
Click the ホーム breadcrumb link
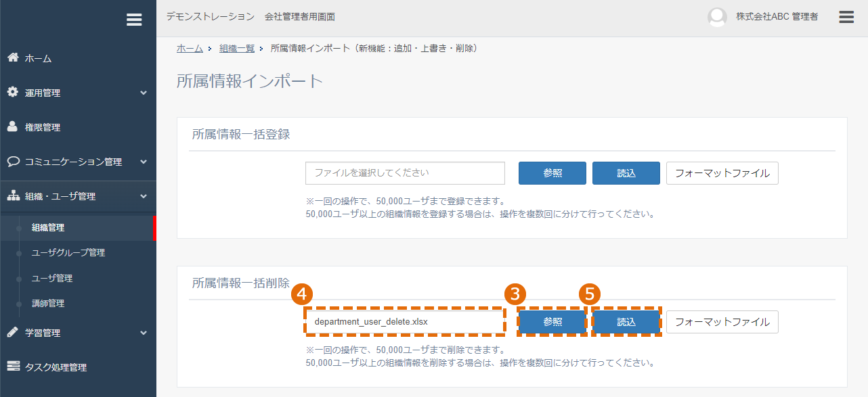tap(190, 48)
